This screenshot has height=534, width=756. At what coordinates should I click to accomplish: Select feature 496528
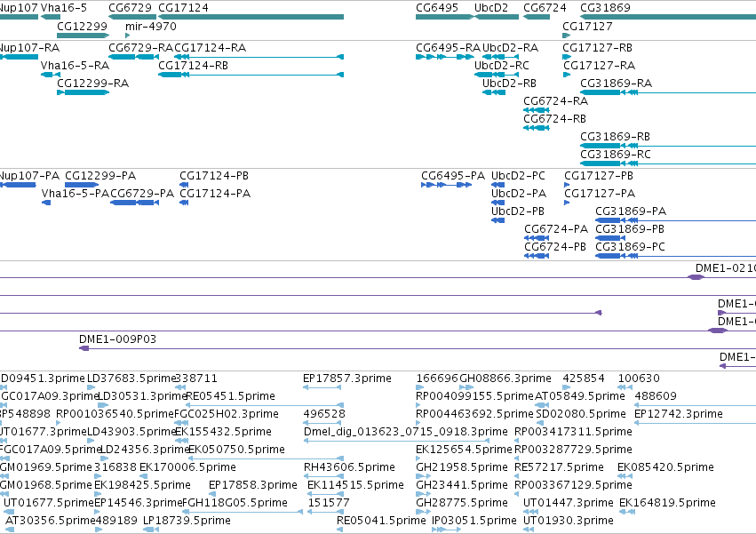pos(322,423)
